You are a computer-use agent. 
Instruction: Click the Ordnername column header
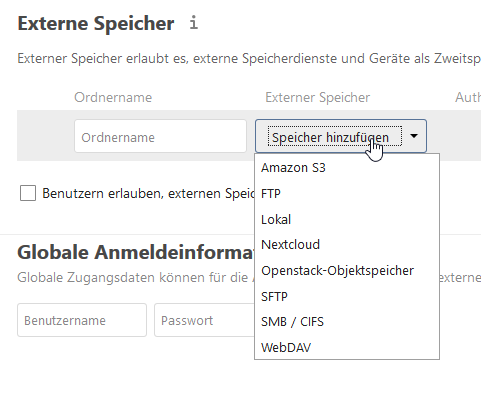tap(113, 97)
